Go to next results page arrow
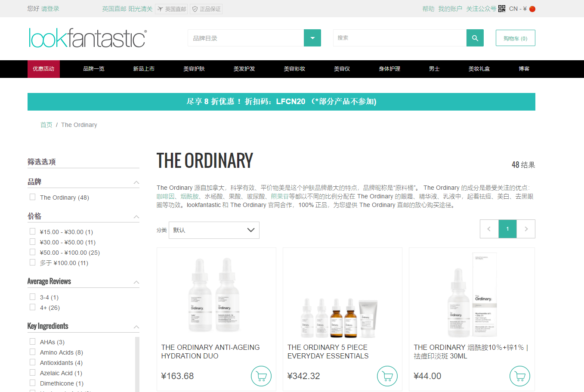 (526, 229)
